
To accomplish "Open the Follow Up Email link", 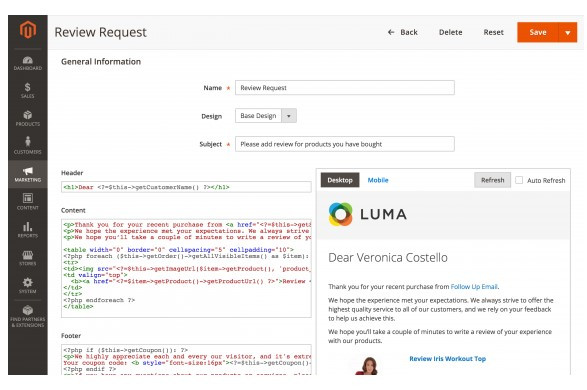I will click(474, 287).
